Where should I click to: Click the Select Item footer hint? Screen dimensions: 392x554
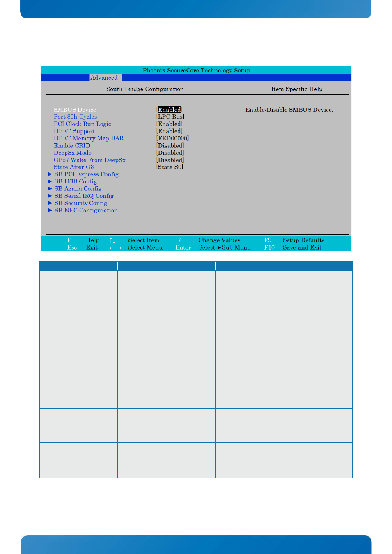click(144, 240)
